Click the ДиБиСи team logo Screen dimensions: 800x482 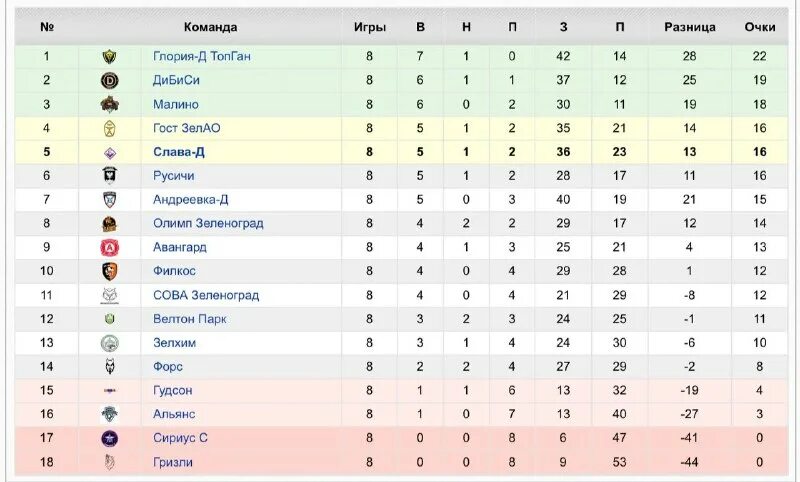tap(109, 80)
